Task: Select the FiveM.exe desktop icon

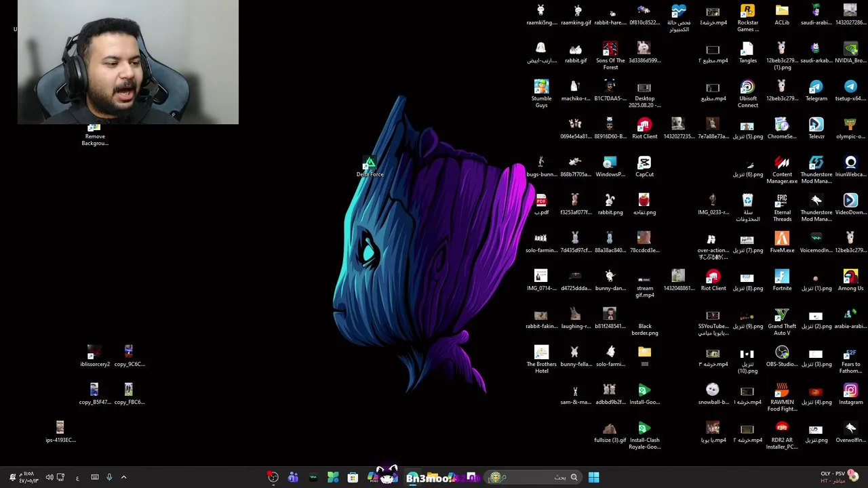Action: point(782,243)
